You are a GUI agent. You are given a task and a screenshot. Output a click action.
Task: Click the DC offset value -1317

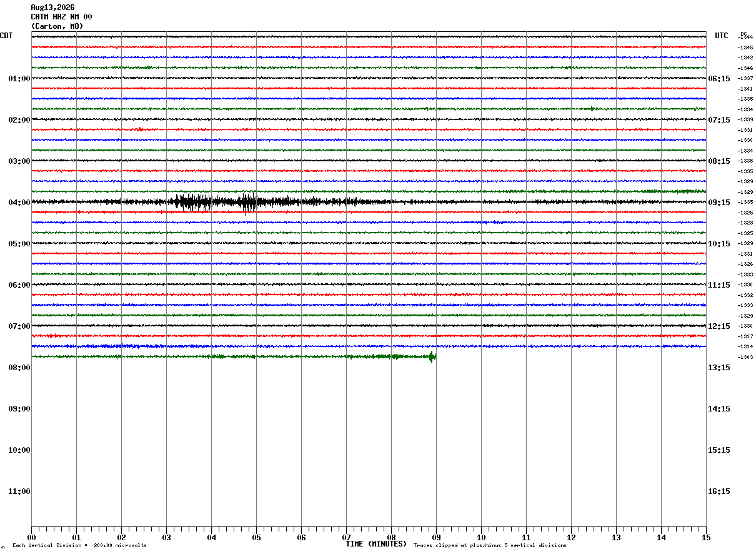coord(745,336)
